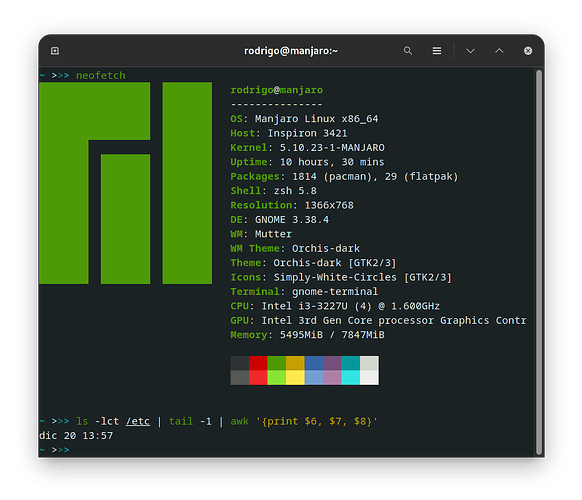Click the maximize chevron-up button
This screenshot has height=500, width=582.
pos(499,50)
